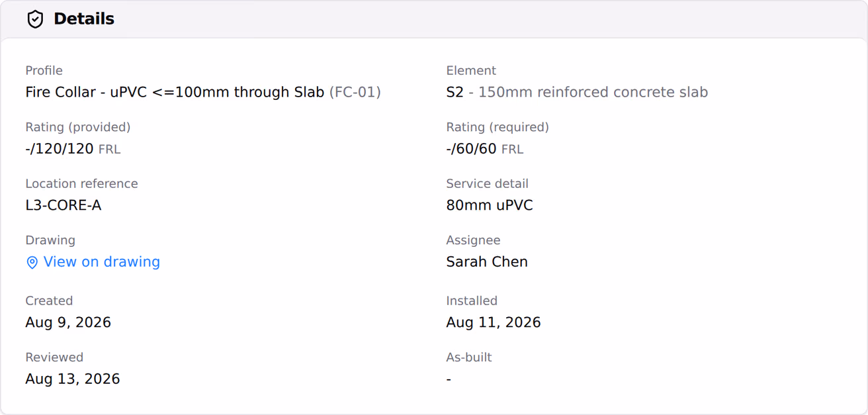Select the Fire Collar profile name text
Viewport: 868px width, 415px height.
click(x=175, y=92)
